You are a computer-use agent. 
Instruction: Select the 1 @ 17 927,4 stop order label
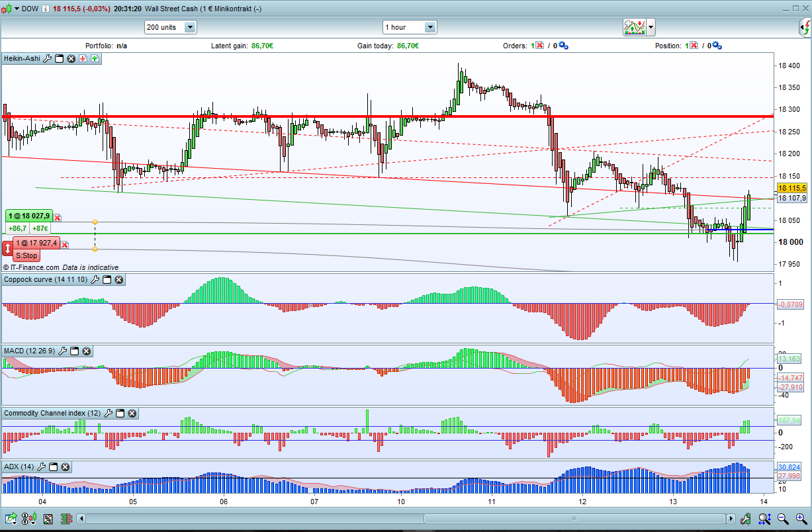click(36, 244)
